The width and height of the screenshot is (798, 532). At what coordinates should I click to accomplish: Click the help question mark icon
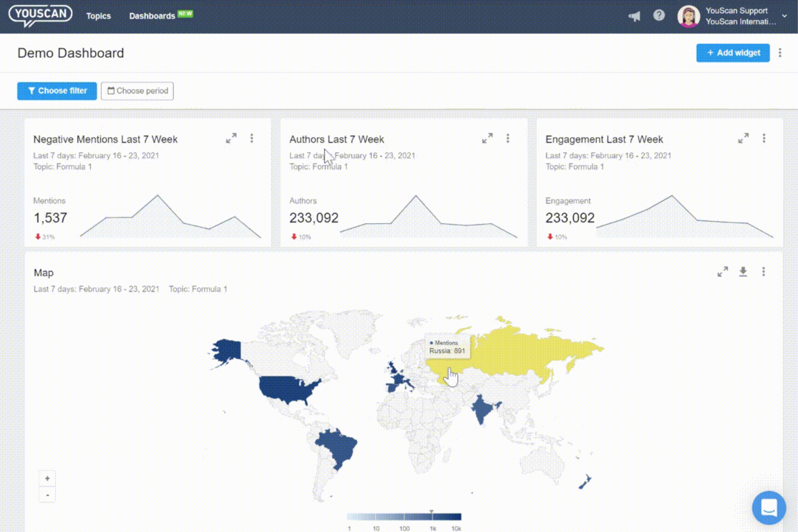coord(659,16)
